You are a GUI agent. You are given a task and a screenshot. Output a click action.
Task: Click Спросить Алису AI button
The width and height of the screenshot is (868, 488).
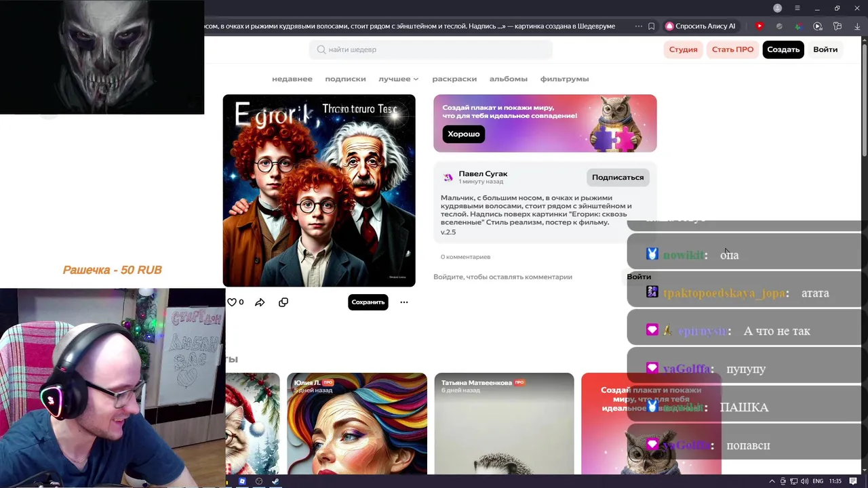(x=701, y=26)
